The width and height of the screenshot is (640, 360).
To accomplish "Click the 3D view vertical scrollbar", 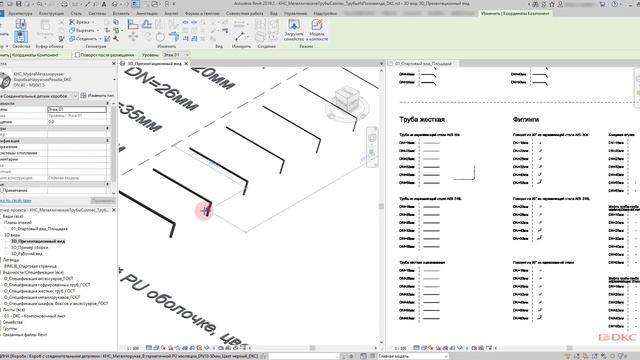I will (381, 206).
